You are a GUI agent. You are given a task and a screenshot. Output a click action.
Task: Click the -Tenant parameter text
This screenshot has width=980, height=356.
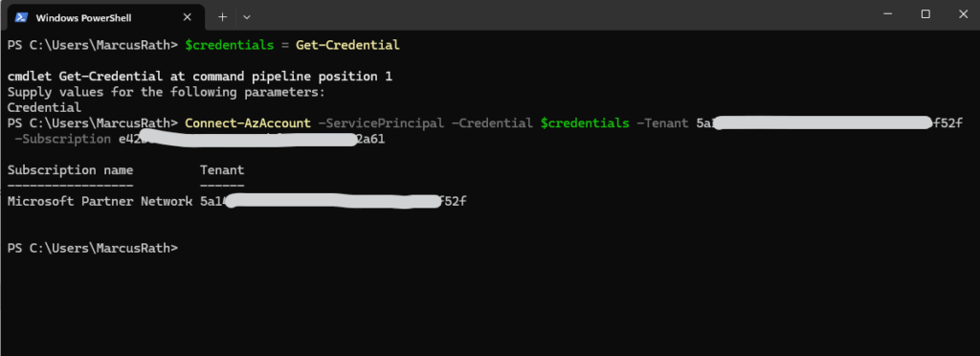662,123
